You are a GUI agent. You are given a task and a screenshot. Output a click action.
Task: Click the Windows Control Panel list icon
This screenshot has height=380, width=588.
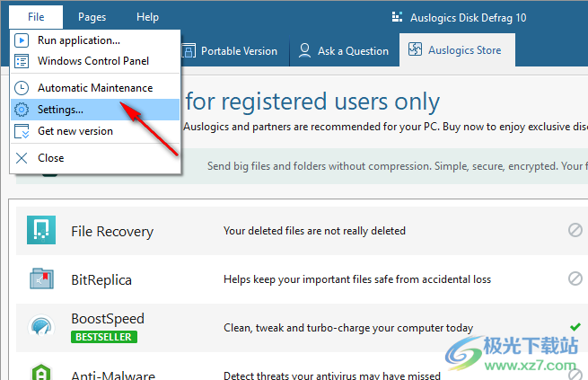coord(22,61)
